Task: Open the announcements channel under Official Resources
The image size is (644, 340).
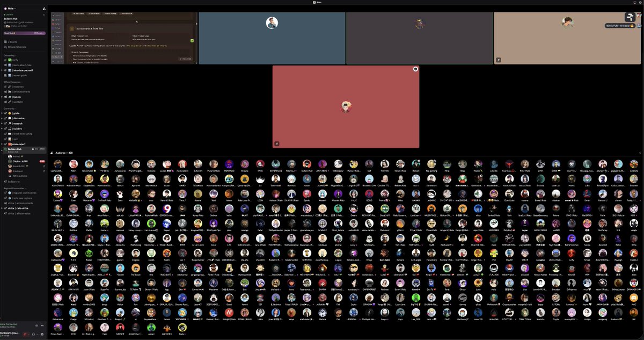Action: pos(24,92)
